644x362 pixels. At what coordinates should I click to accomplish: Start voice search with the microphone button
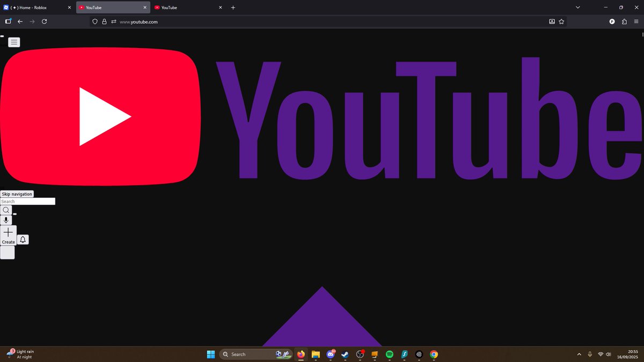[6, 220]
